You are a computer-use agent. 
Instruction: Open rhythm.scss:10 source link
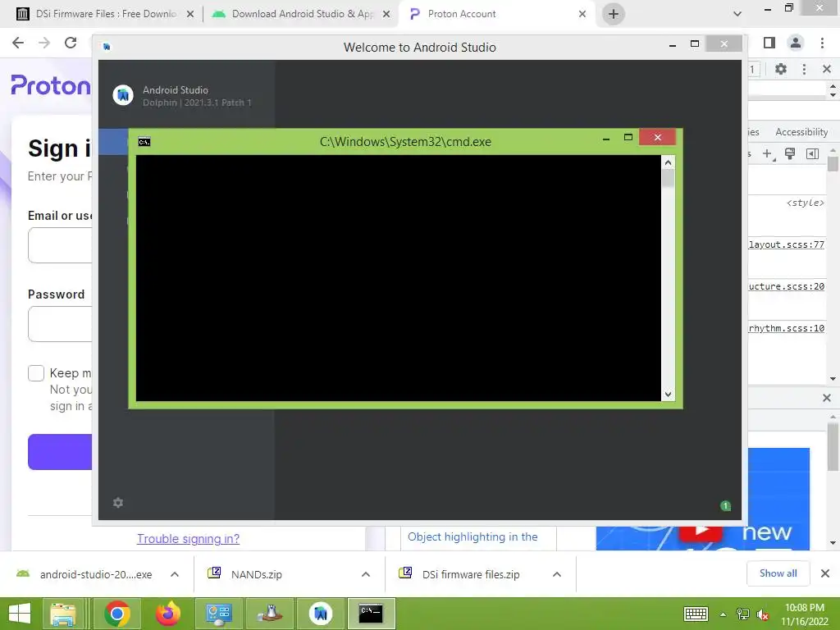pos(787,328)
